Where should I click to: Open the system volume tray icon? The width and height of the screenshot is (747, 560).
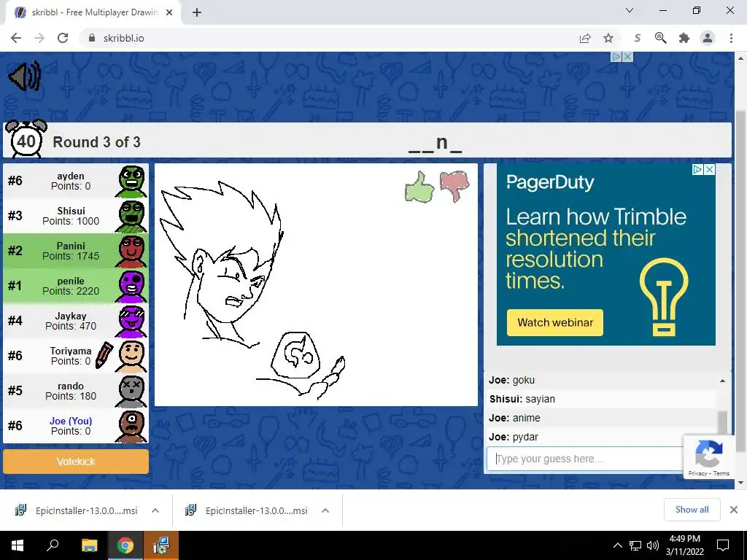pos(653,545)
